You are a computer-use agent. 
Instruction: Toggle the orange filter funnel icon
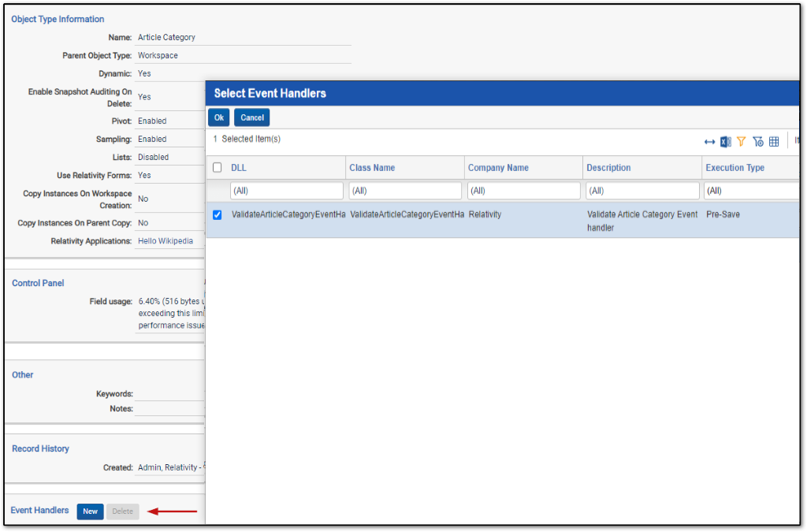[741, 142]
